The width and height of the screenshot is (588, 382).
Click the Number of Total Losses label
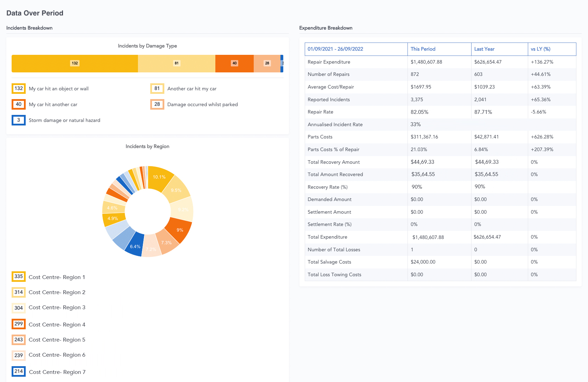(334, 250)
